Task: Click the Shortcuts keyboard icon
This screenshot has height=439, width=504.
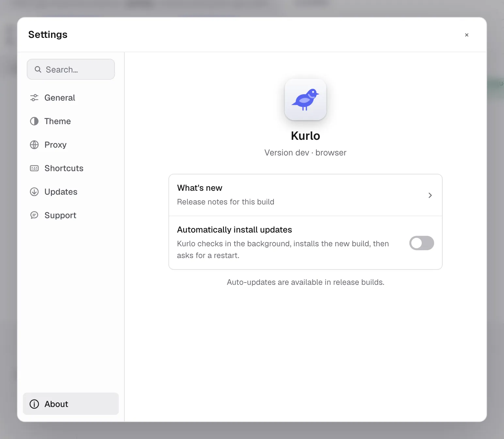Action: 34,168
